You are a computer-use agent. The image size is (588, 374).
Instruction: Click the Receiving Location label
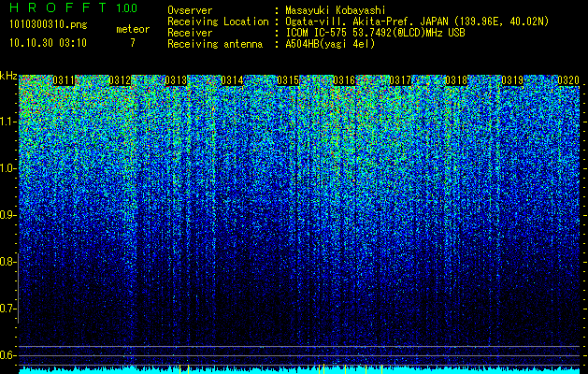(x=218, y=22)
